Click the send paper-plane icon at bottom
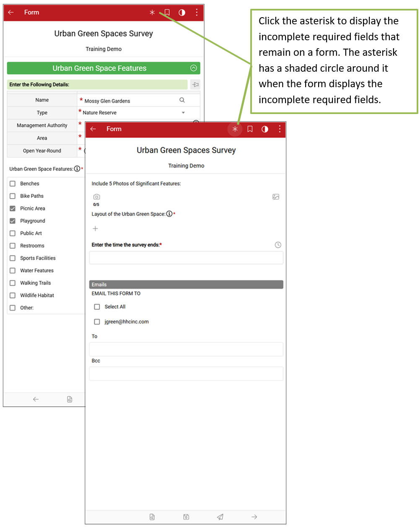Viewport: 420px width, 527px height. coord(220,517)
